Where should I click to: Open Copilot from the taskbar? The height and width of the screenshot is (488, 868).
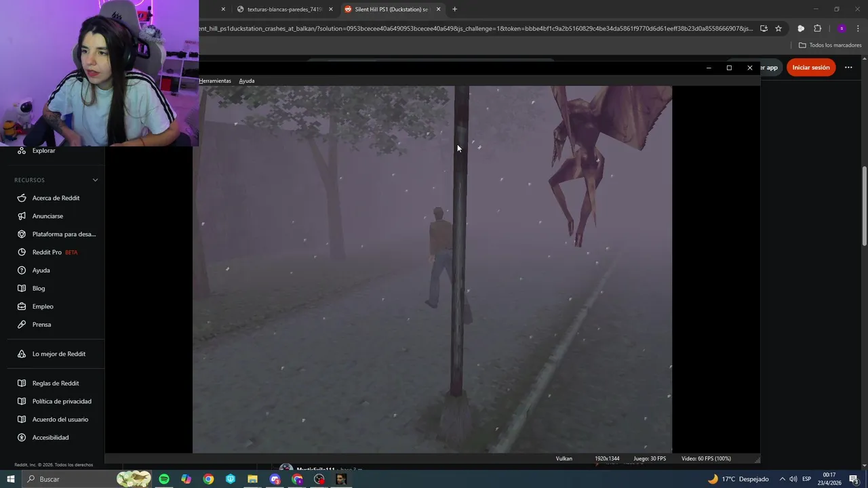tap(186, 479)
